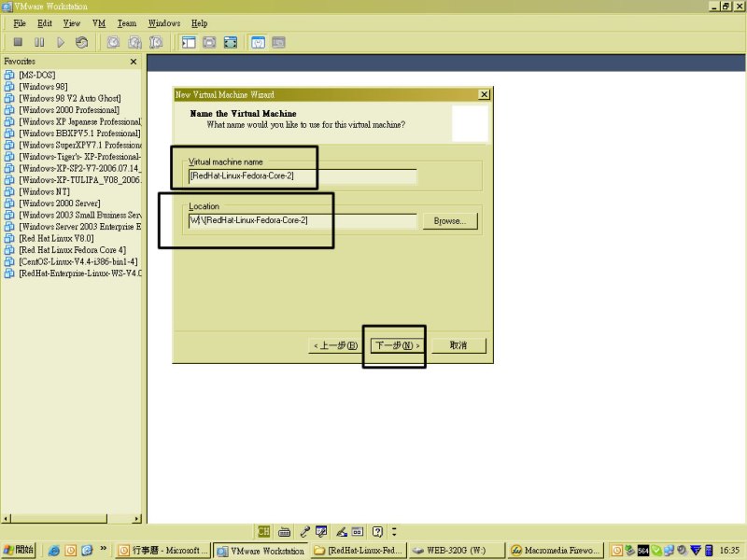Image resolution: width=747 pixels, height=560 pixels.
Task: Open the Team menu
Action: pyautogui.click(x=126, y=22)
